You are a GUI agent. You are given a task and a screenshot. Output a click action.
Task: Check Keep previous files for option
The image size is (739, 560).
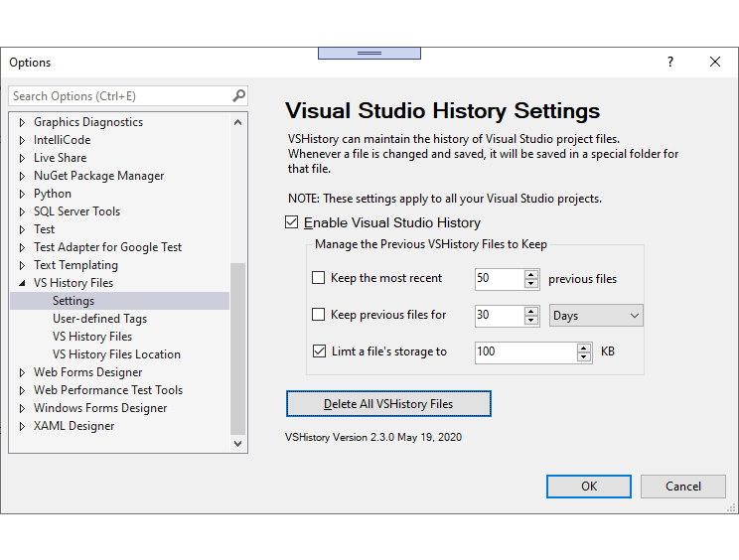tap(319, 314)
